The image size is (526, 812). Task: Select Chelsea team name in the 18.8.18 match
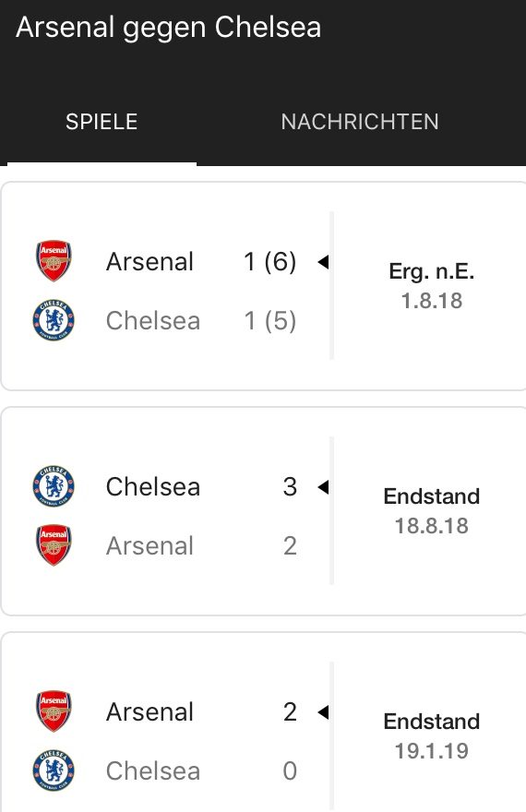coord(153,487)
